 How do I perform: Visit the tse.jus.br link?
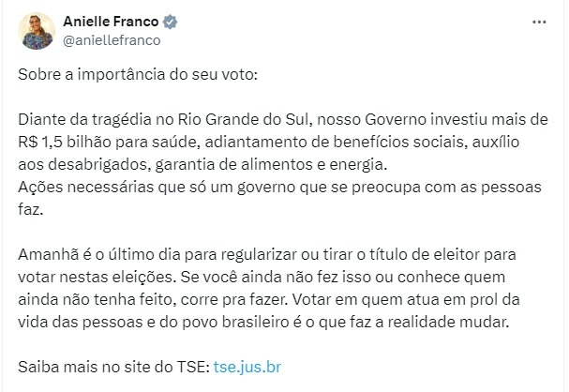247,367
